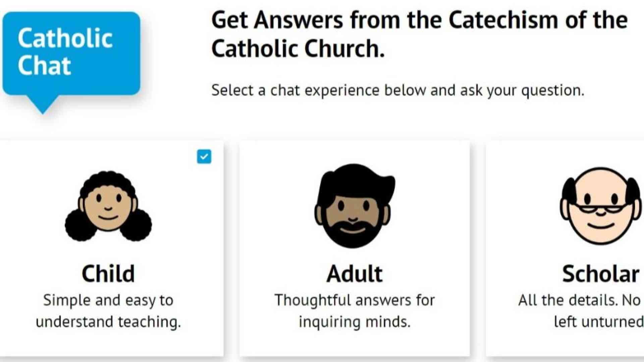
Task: Pick the Scholar chat experience title
Action: [600, 274]
